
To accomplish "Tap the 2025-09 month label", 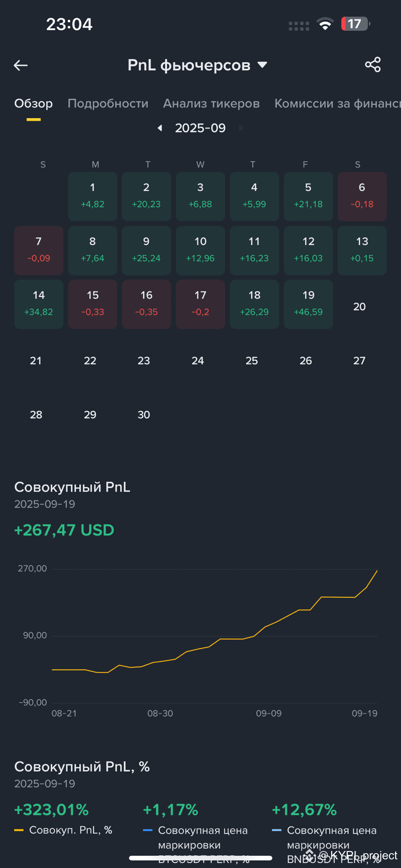I will [200, 128].
